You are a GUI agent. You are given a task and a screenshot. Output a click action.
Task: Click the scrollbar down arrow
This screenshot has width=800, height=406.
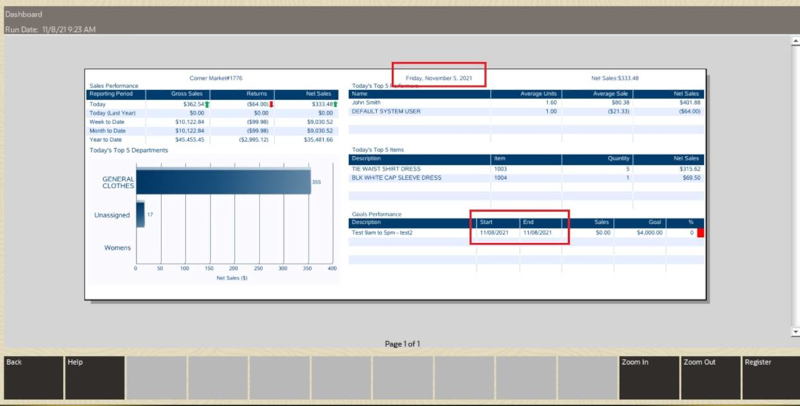[x=795, y=332]
